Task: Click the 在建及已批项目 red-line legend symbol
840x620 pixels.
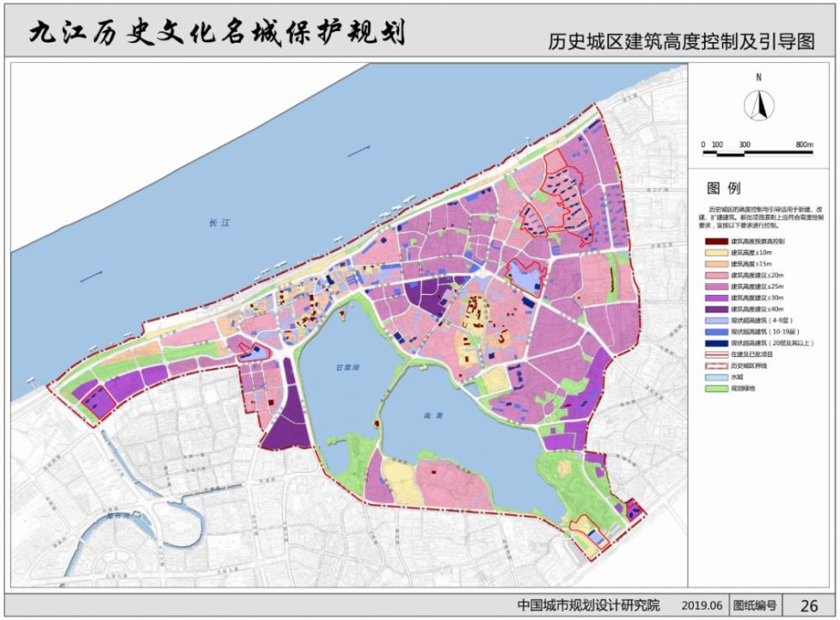Action: 717,355
